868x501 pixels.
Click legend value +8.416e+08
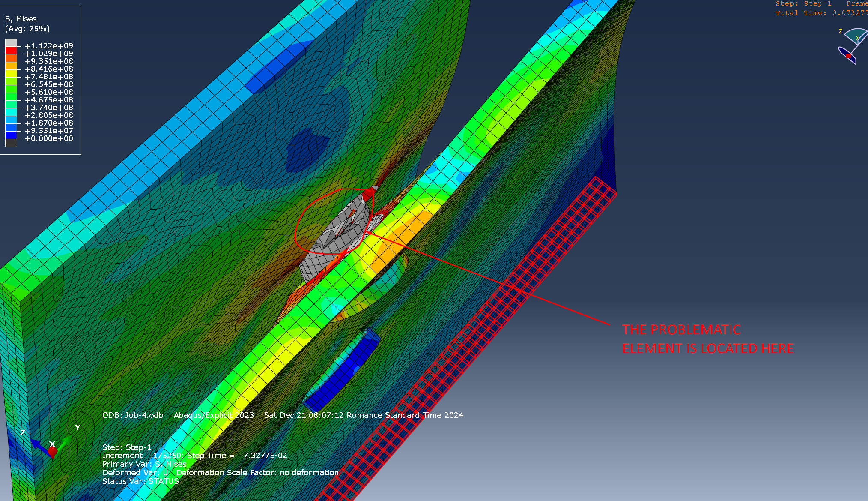[49, 69]
